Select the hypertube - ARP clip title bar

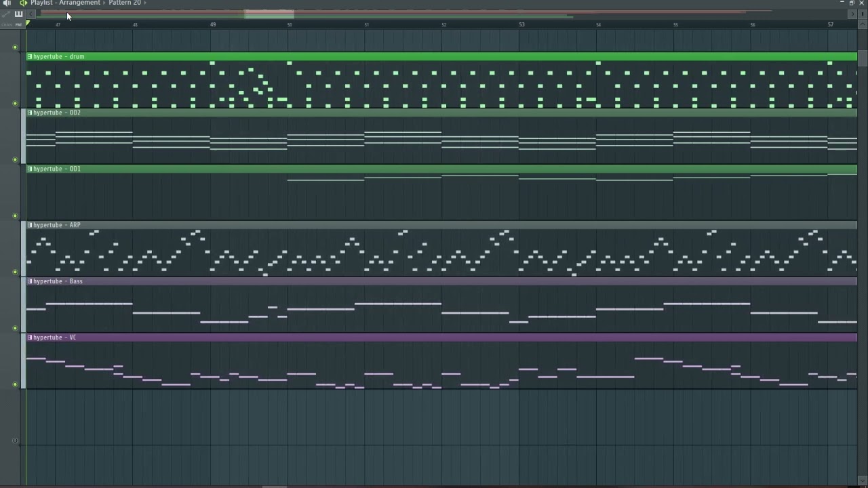pos(441,225)
